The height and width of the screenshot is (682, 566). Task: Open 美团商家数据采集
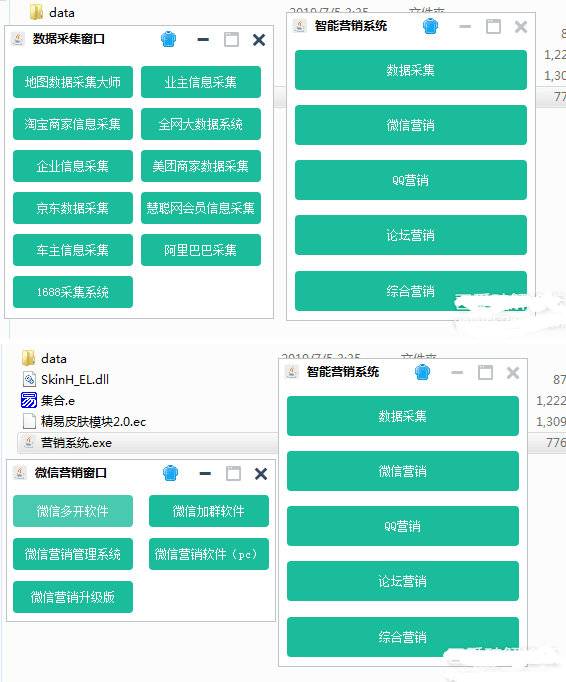coord(201,166)
